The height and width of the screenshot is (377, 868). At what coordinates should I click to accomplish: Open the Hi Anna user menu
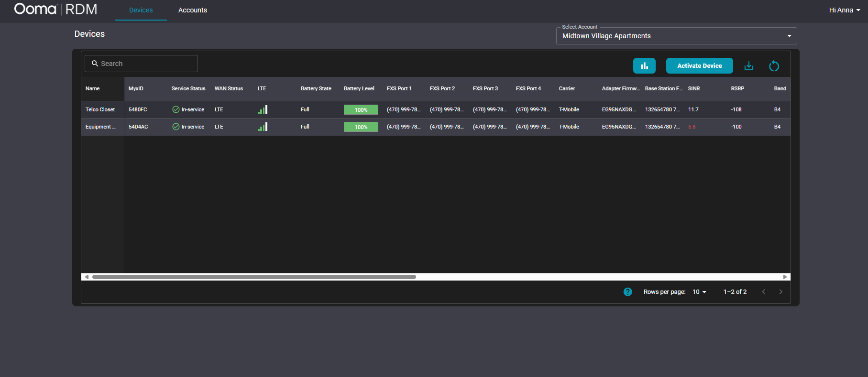(844, 10)
